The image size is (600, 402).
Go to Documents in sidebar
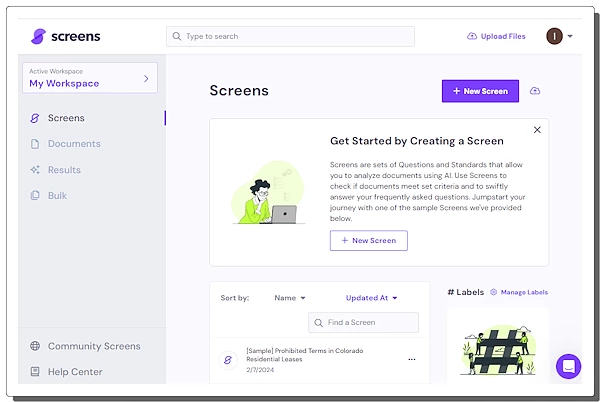[74, 144]
